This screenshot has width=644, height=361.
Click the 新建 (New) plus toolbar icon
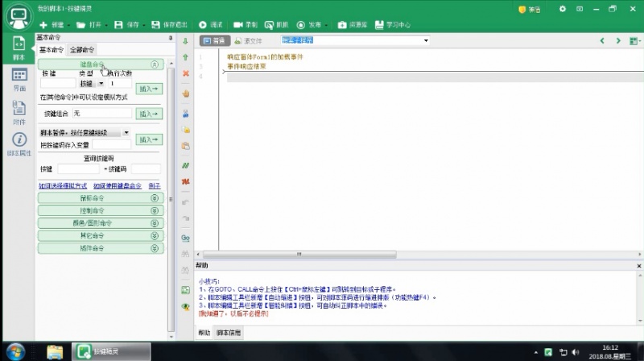[x=43, y=25]
